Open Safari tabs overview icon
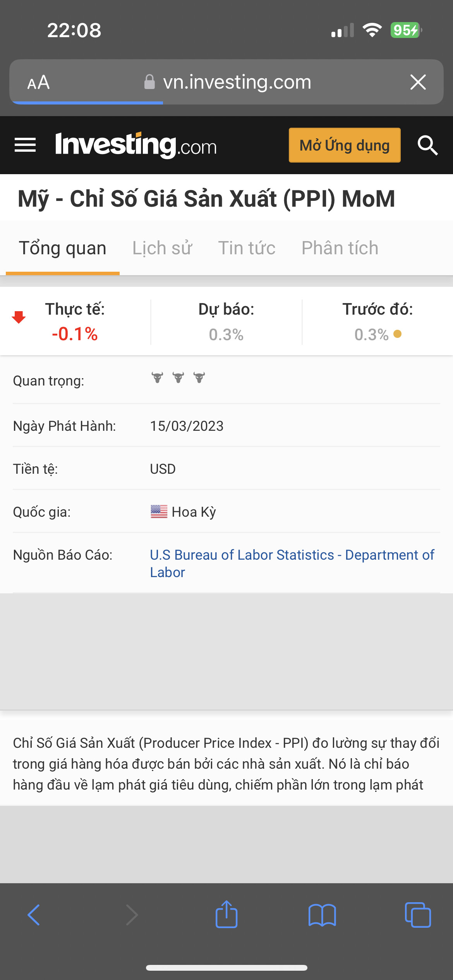 417,915
